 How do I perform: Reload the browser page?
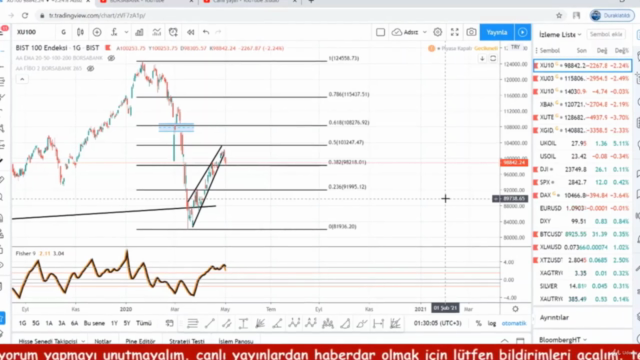(x=25, y=16)
